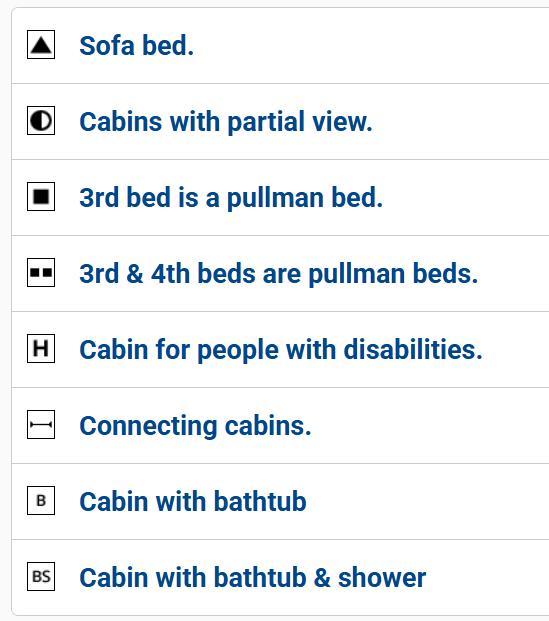Click empty area of Cabin with bathtub row
The height and width of the screenshot is (621, 549).
click(x=428, y=501)
